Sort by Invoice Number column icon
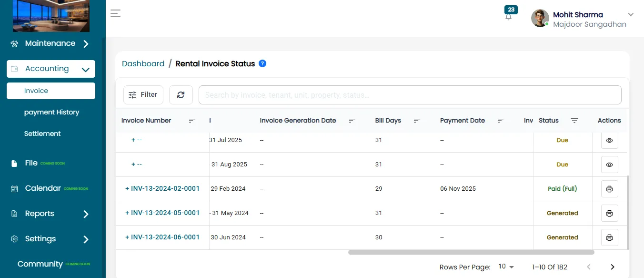The width and height of the screenshot is (644, 278). tap(192, 121)
